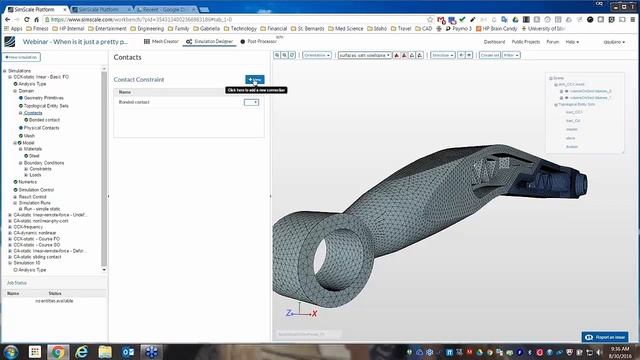
Task: Select the Simulation Control tree item
Action: 36,190
